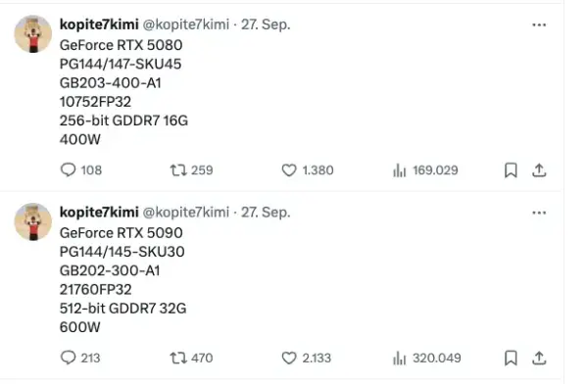
Task: Bookmark the RTX 5090 tweet
Action: click(511, 359)
